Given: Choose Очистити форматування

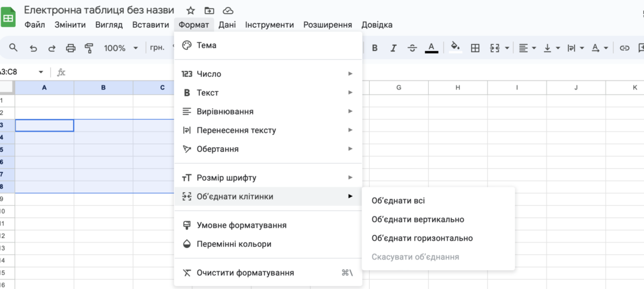Looking at the screenshot, I should (x=268, y=273).
